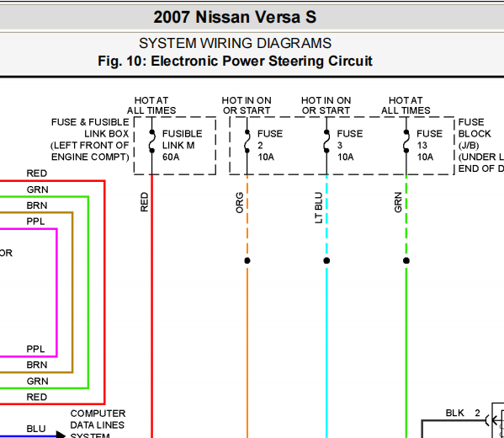Click the vertical RED wire label
Image resolution: width=504 pixels, height=438 pixels.
tap(145, 202)
